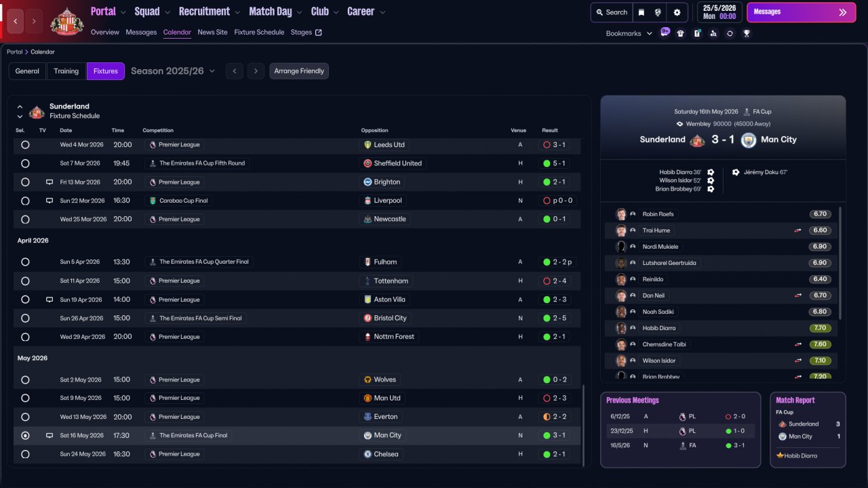Click the tactics board bookmark icon
868x488 pixels.
(x=697, y=33)
